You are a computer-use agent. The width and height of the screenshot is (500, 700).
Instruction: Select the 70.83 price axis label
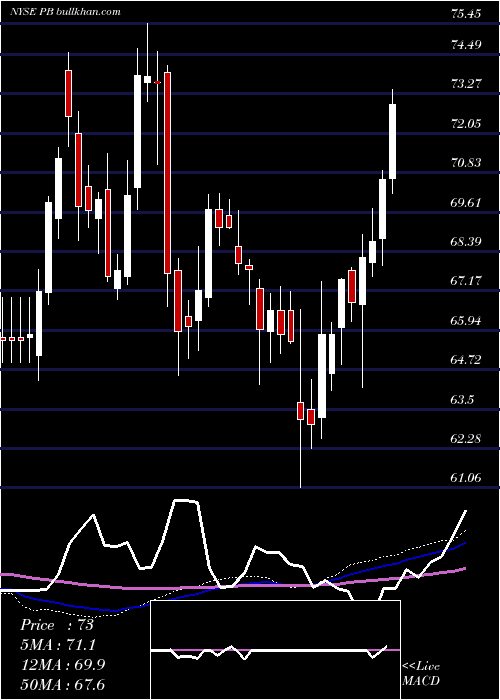pyautogui.click(x=466, y=162)
